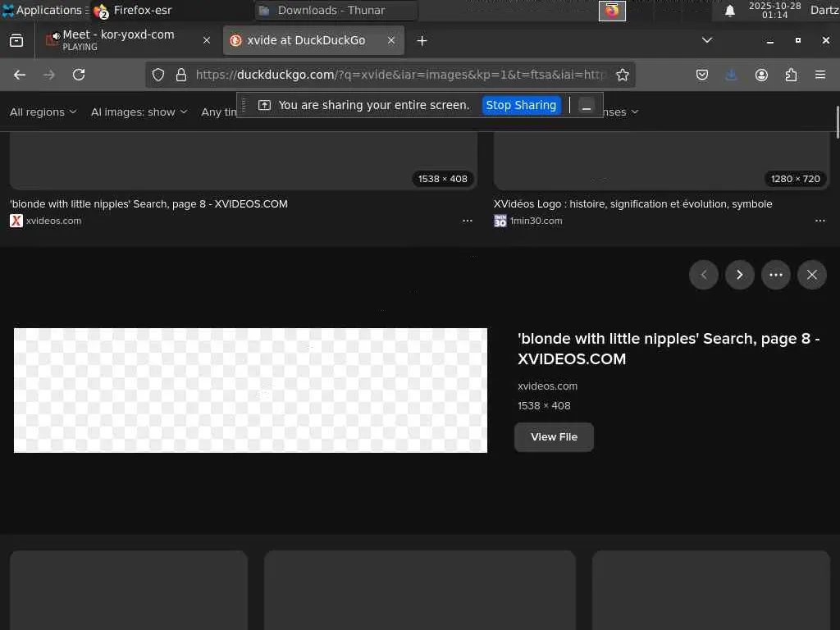Show the previous image in the detail panel
The width and height of the screenshot is (840, 630).
point(703,275)
